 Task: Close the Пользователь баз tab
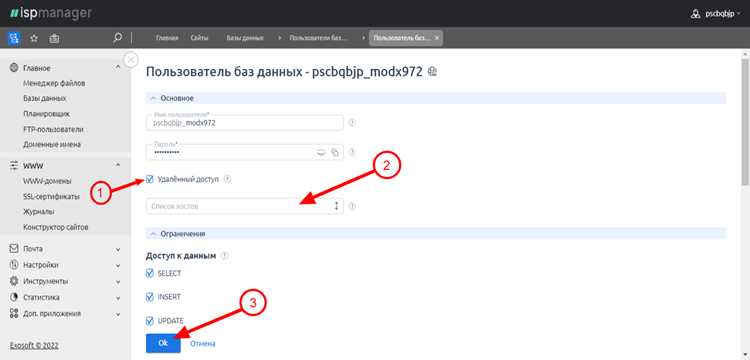(436, 38)
